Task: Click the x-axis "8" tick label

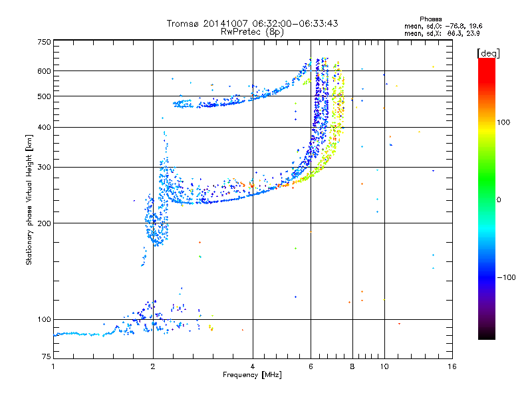Action: (x=352, y=366)
